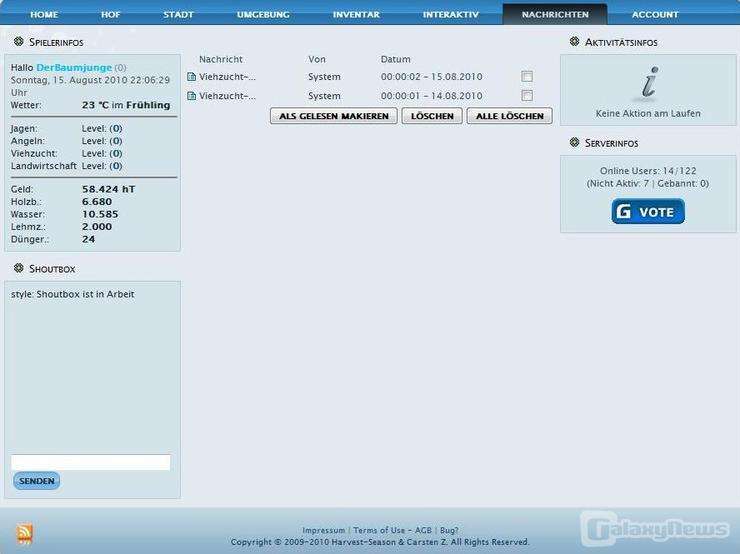Click the gear icon beside Serverinfos
This screenshot has height=554, width=740.
coord(574,143)
